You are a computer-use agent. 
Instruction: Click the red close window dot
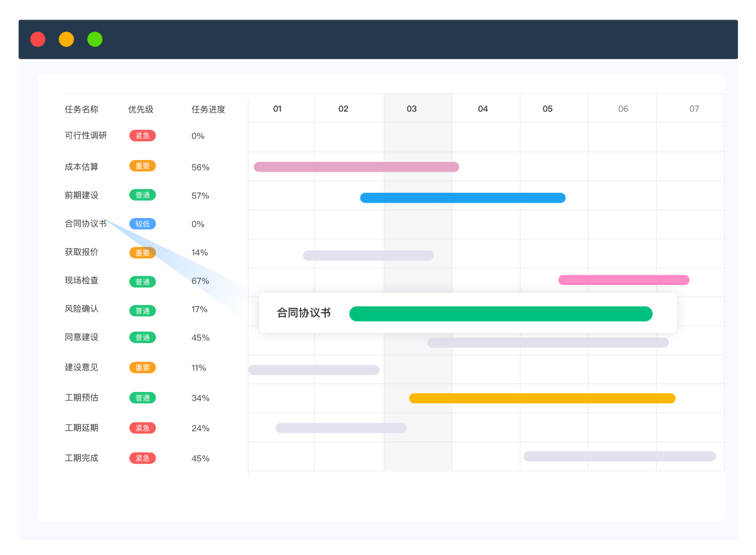[38, 39]
